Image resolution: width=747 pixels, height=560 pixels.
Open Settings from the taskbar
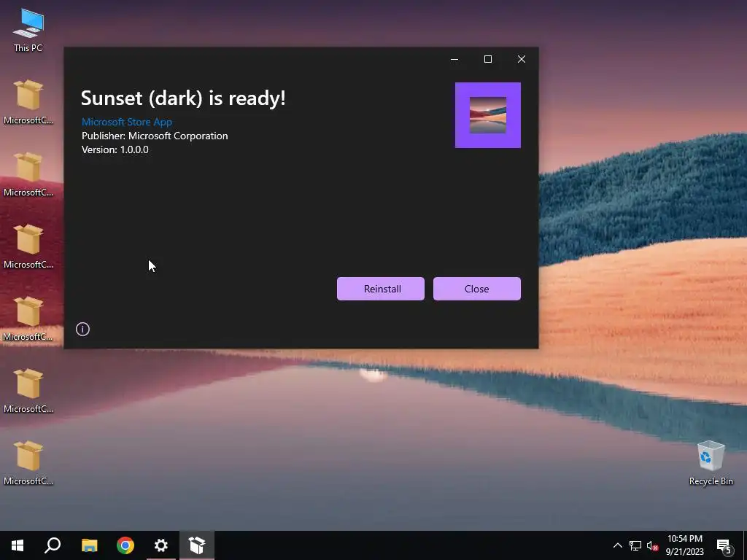pos(161,545)
